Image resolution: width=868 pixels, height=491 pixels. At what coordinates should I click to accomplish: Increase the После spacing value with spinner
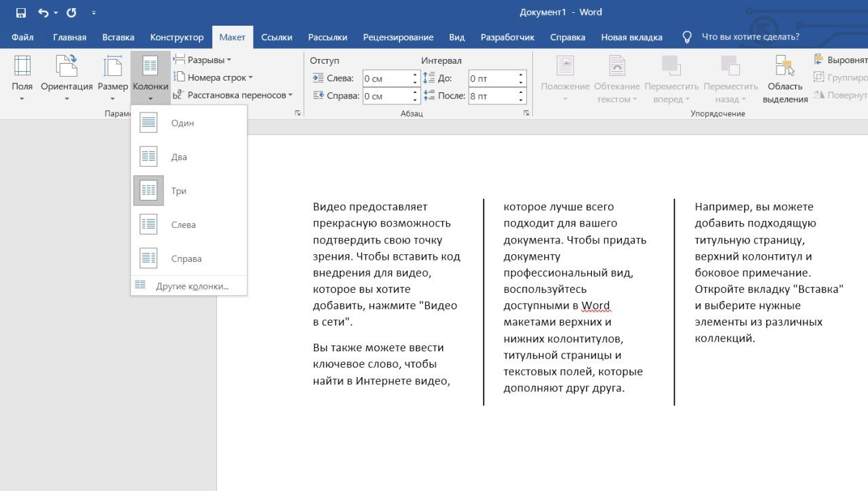pos(521,93)
